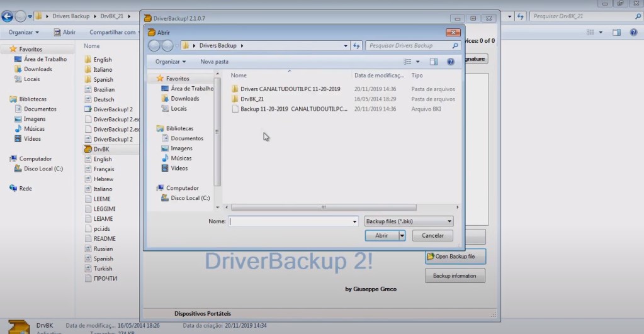
Task: Select Documentos in dialog navigation pane
Action: (x=187, y=138)
